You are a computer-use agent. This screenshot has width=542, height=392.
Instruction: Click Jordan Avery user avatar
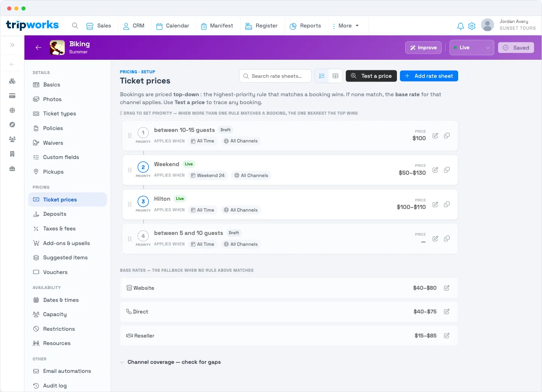[x=487, y=25]
